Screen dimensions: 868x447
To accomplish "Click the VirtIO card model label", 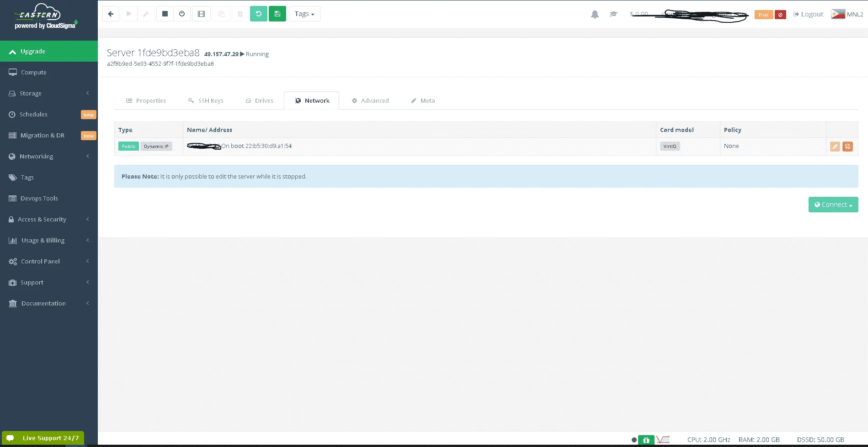I will click(670, 146).
